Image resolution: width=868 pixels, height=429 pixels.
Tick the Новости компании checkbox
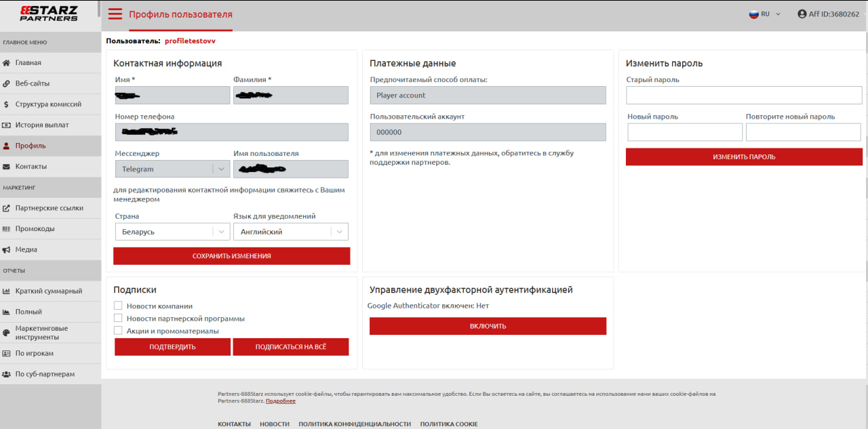click(x=118, y=306)
